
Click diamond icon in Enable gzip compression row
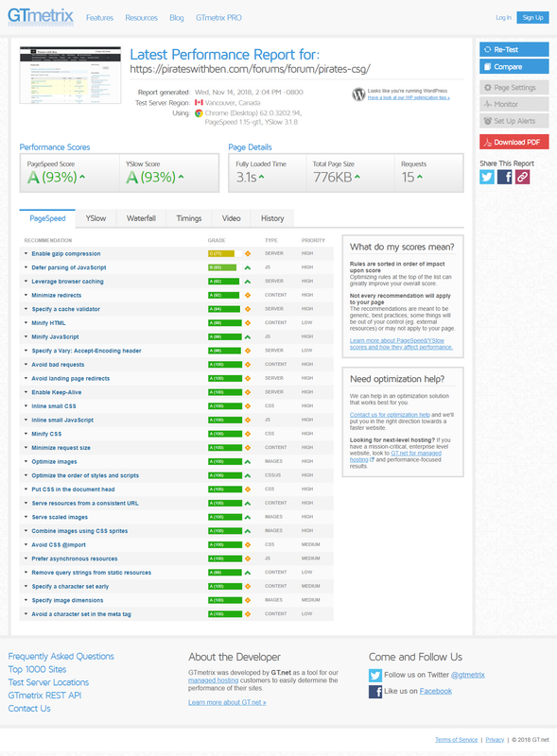pos(248,253)
